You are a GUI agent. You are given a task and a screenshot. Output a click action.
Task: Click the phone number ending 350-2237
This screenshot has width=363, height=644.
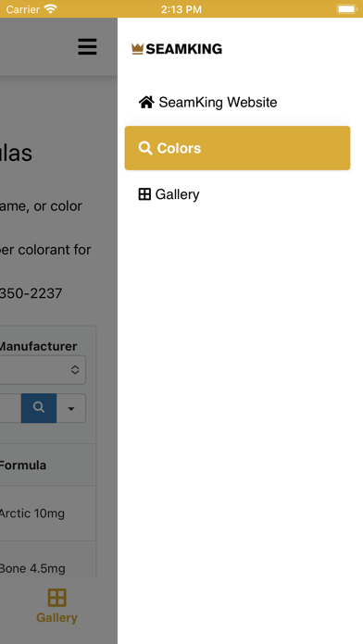coord(31,293)
